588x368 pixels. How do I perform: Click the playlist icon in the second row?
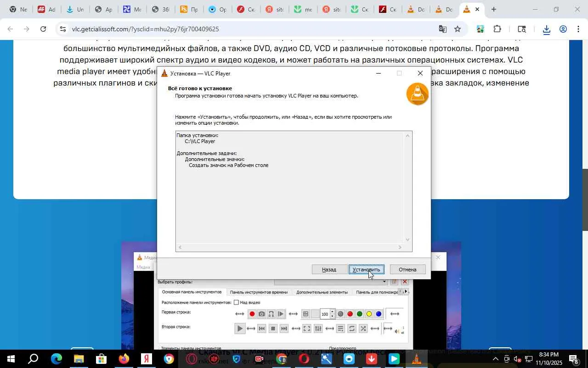click(340, 328)
